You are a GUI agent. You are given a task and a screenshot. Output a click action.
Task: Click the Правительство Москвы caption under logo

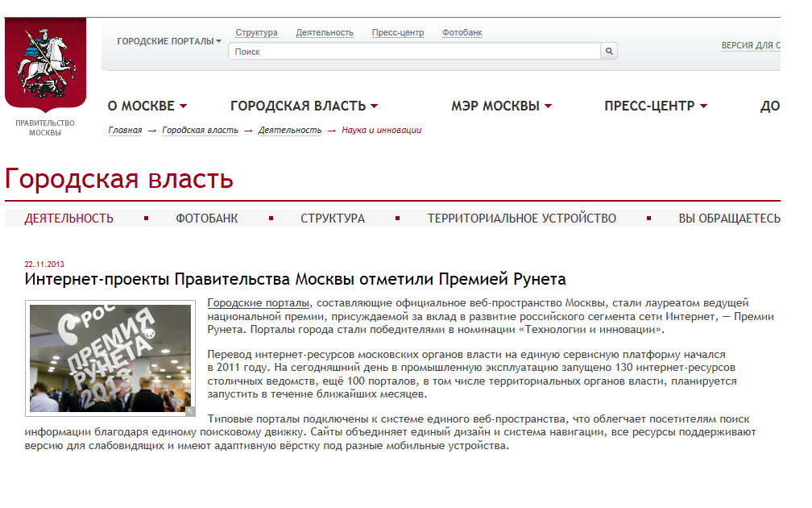[x=45, y=127]
